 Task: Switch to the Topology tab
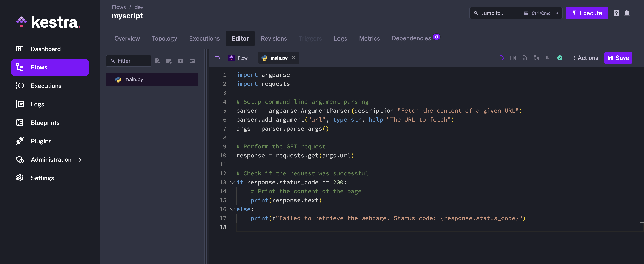pos(164,38)
